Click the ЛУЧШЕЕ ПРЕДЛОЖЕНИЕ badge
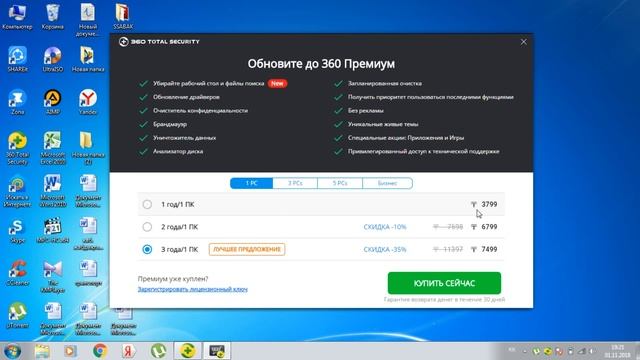The width and height of the screenshot is (640, 360). pyautogui.click(x=247, y=249)
